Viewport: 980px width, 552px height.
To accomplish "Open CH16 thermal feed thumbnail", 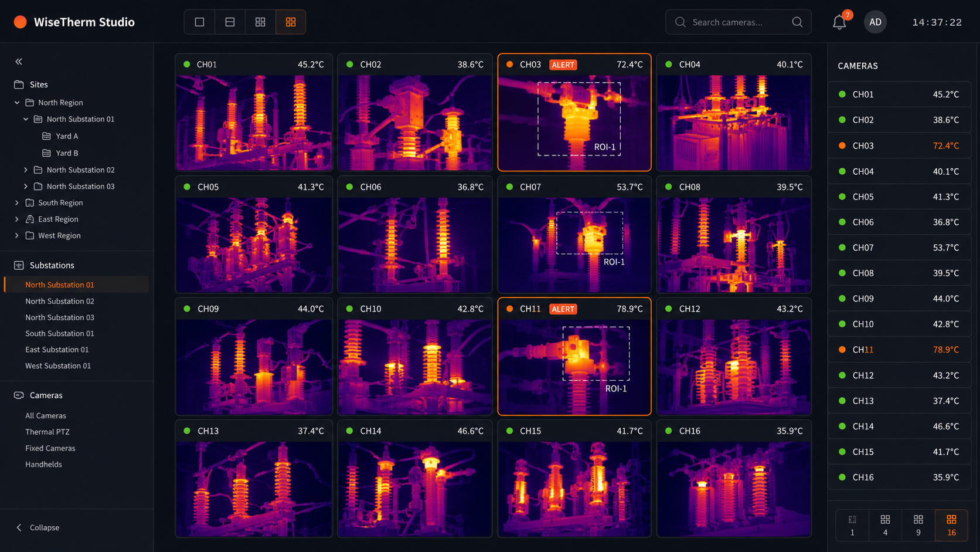I will click(x=734, y=489).
